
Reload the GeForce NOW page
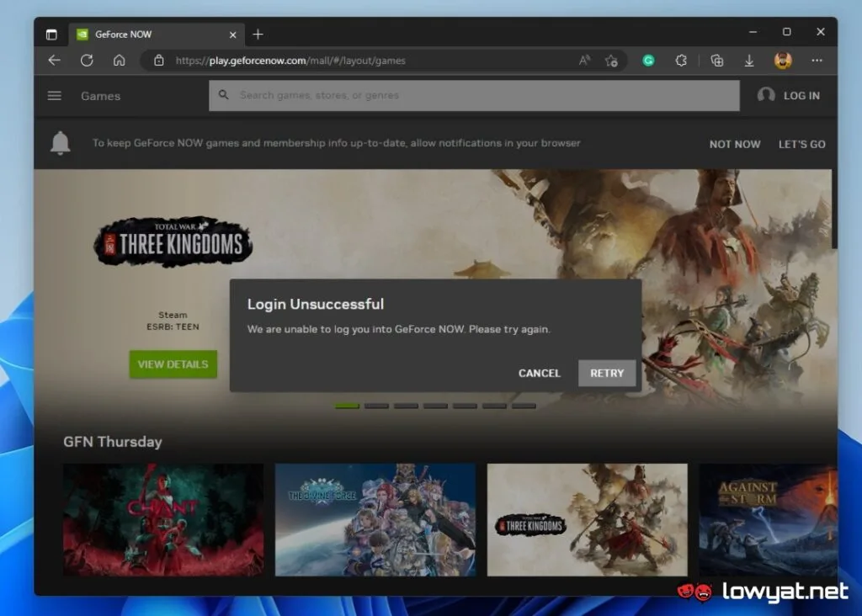[x=87, y=61]
